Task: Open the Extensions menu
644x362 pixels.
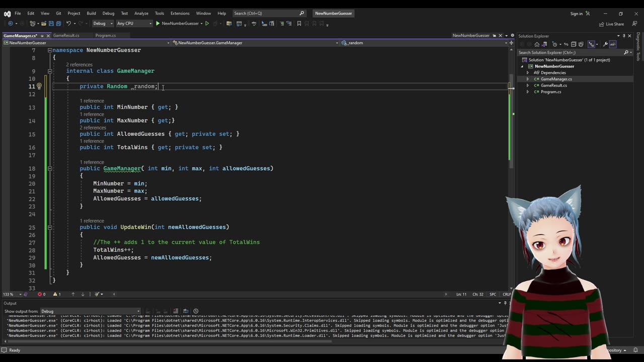Action: click(x=180, y=14)
